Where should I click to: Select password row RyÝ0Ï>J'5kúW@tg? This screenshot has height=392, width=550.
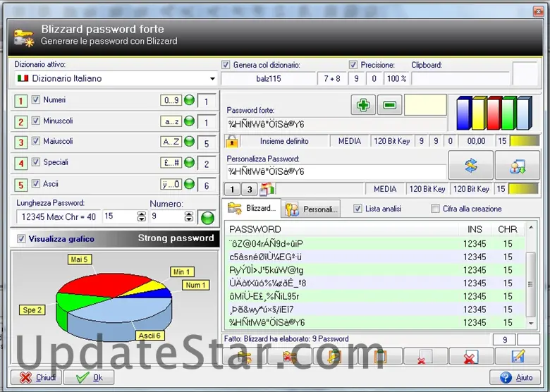375,270
